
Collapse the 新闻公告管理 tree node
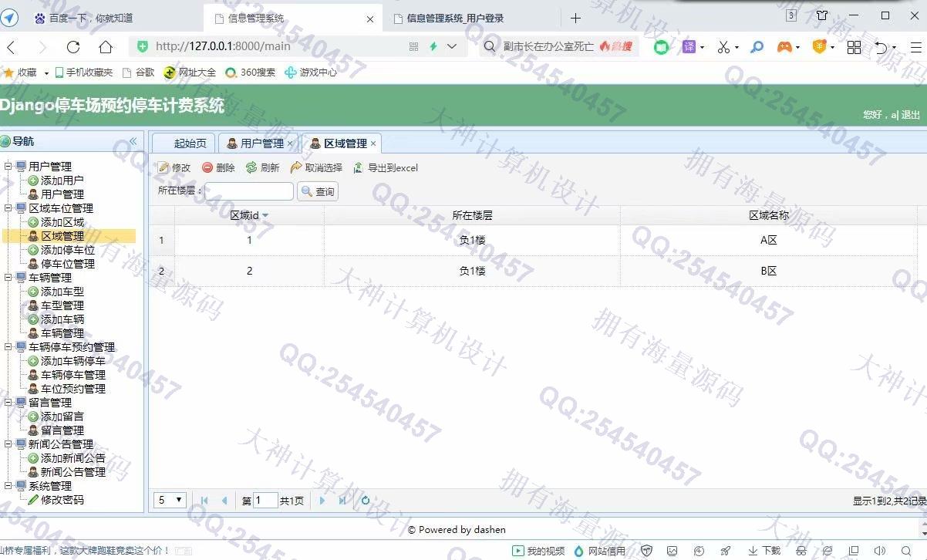(8, 444)
